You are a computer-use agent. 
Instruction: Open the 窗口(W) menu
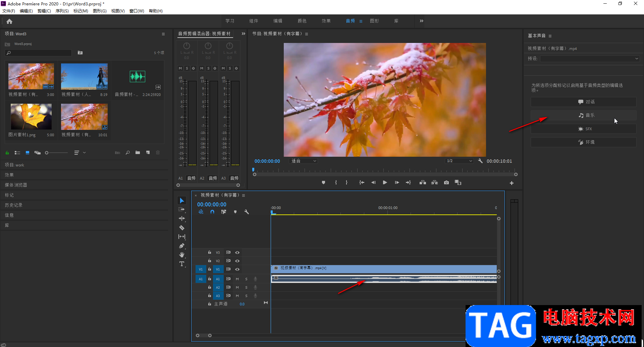137,11
